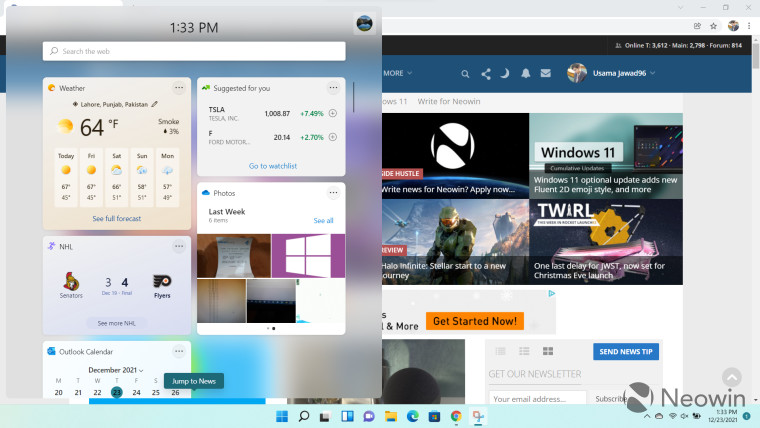Click Search the web input field
This screenshot has width=760, height=428.
(194, 51)
